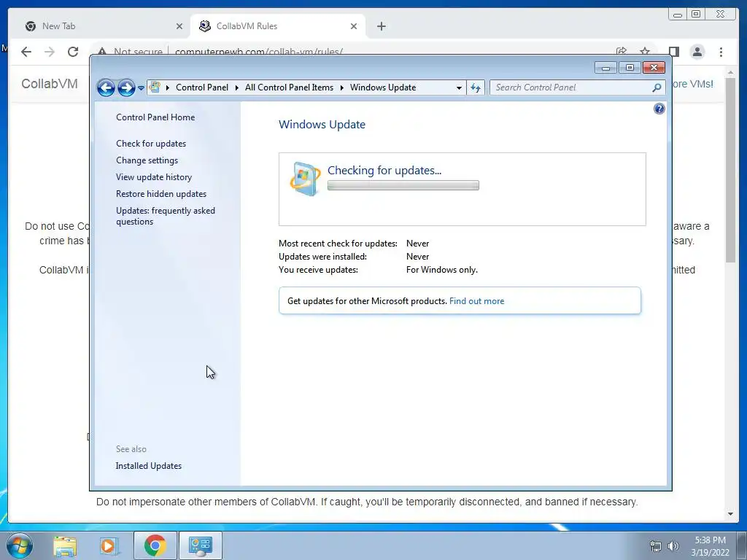Click the Not secure warning icon
Screen dimensions: 747x560
[x=101, y=52]
